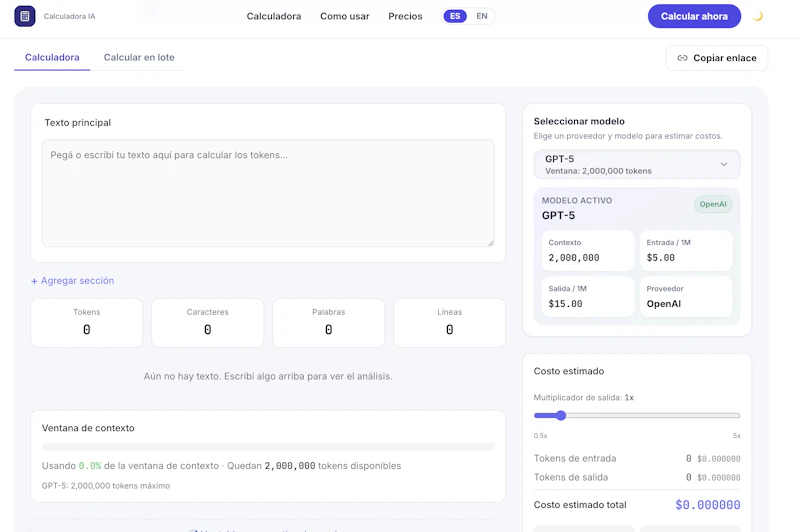The width and height of the screenshot is (800, 532).
Task: Switch to Calcular en lote tab
Action: click(x=139, y=58)
